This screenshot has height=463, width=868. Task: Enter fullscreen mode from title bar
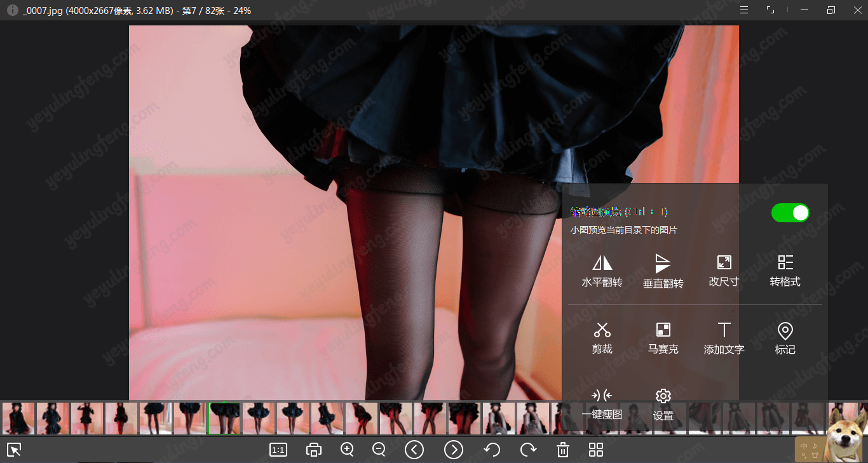770,10
